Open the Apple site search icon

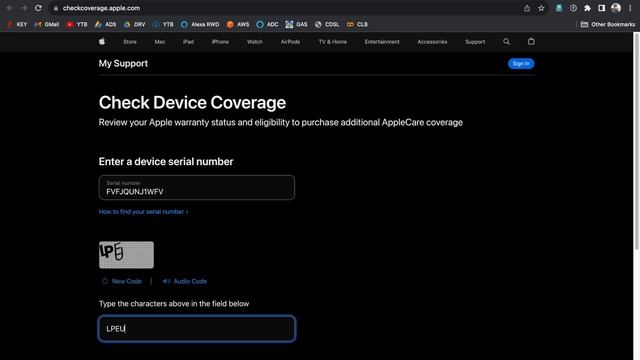[x=507, y=42]
